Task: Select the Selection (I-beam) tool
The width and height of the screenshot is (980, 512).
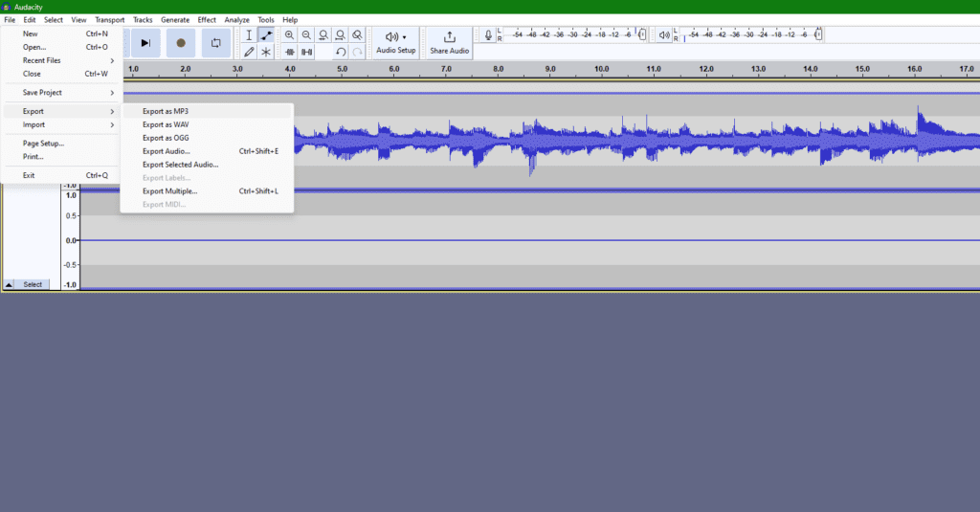Action: pos(249,35)
